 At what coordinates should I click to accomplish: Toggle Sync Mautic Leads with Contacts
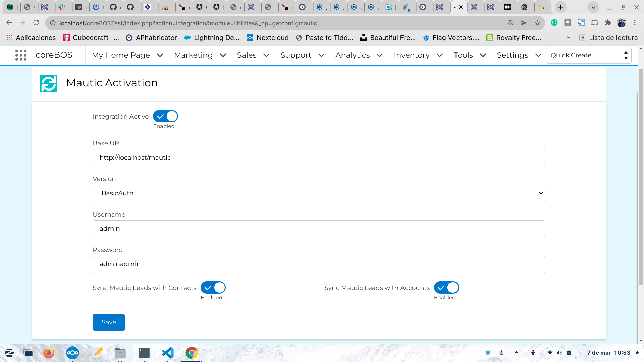(x=213, y=288)
